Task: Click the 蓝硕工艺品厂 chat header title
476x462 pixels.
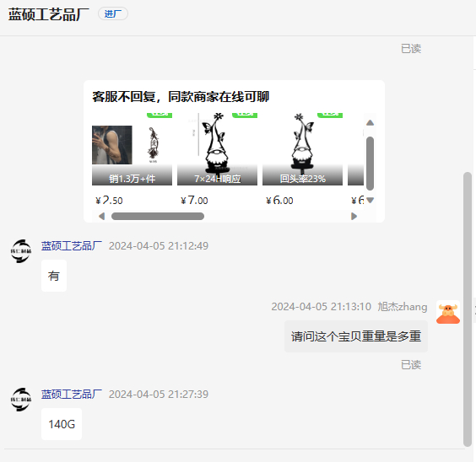Action: click(x=49, y=14)
